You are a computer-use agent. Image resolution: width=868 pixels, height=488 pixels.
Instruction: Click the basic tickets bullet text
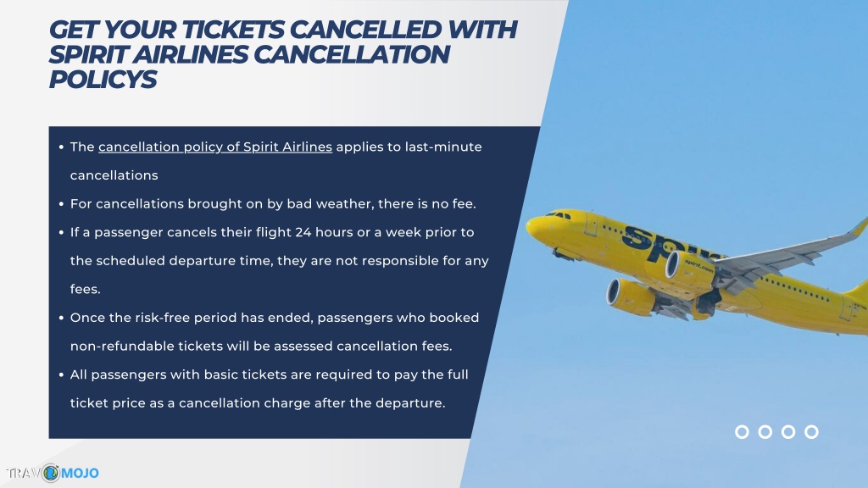[269, 389]
